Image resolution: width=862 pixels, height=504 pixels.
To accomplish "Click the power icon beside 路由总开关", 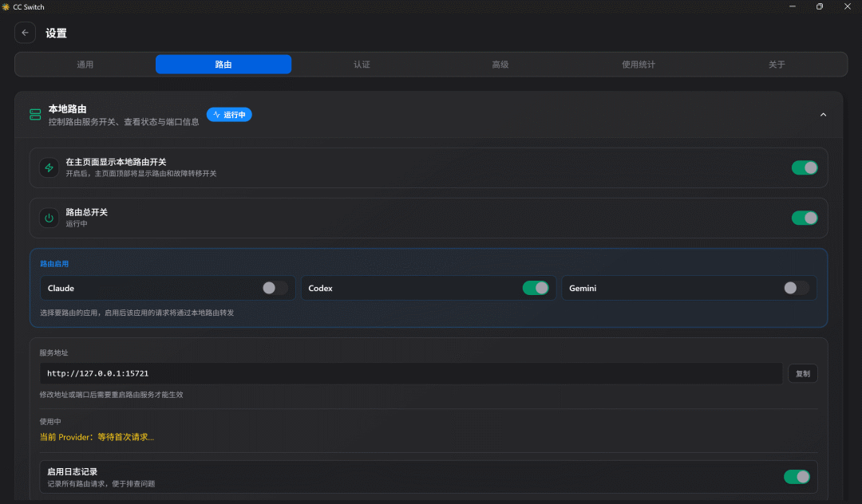I will coord(49,218).
